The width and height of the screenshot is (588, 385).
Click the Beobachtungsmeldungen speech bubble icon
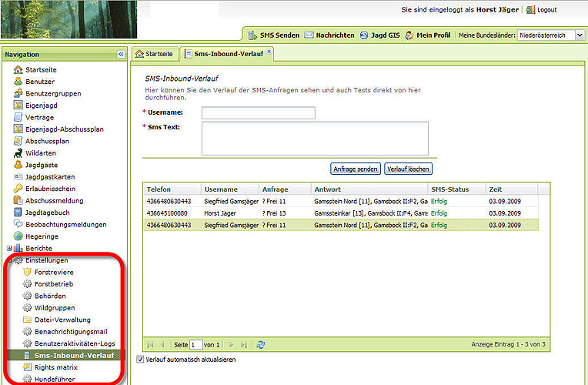(x=18, y=224)
